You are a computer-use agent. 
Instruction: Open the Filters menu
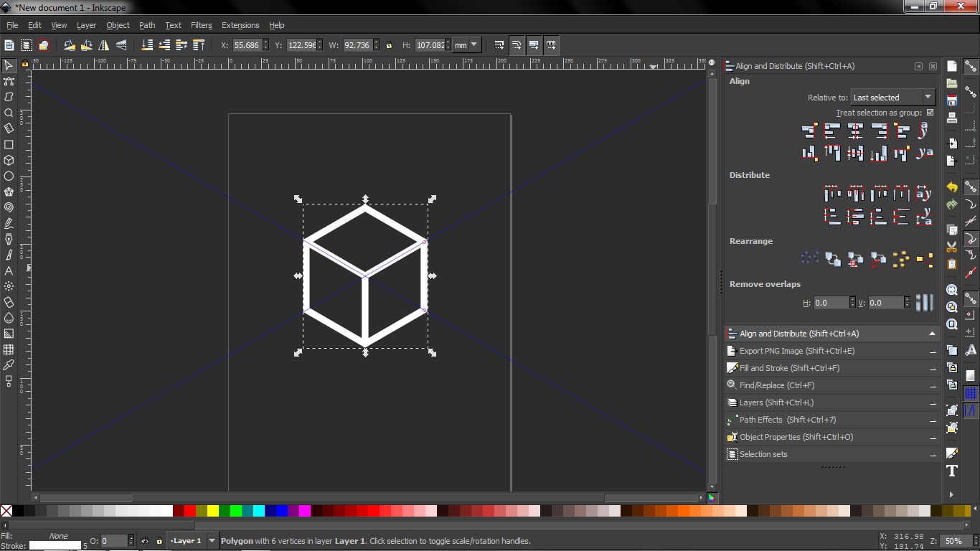pyautogui.click(x=201, y=25)
